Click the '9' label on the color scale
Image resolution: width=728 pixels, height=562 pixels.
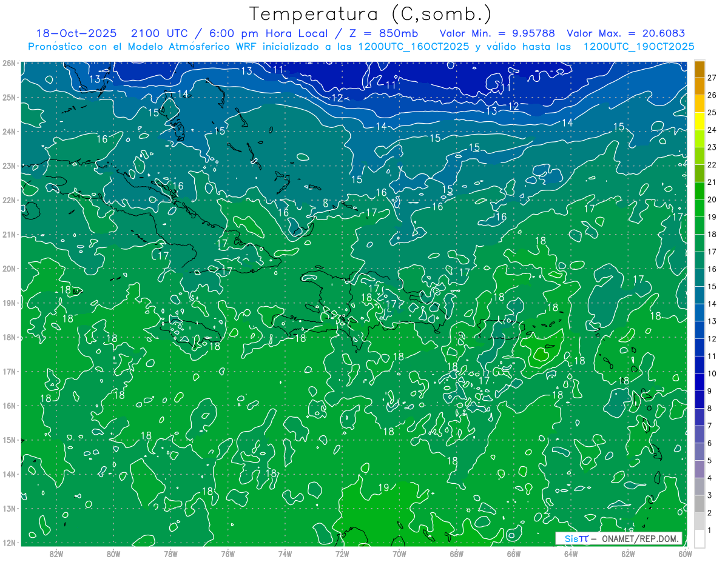pyautogui.click(x=710, y=391)
